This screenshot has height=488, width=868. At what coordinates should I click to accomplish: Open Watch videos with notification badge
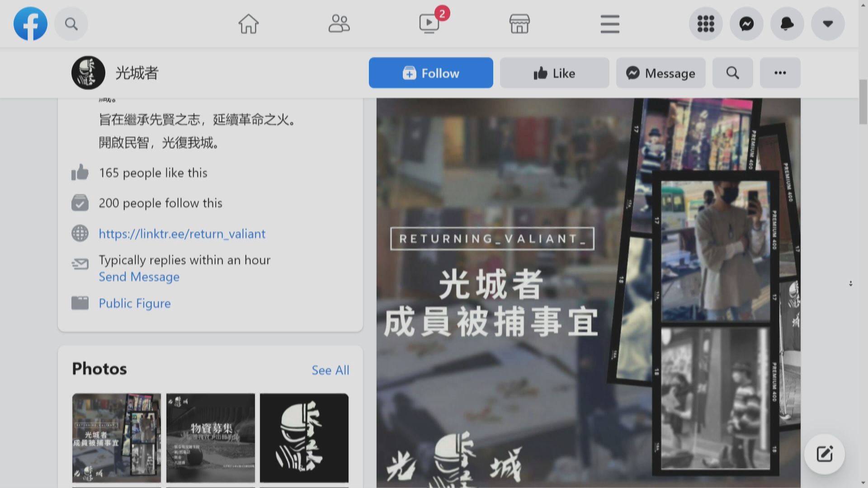[x=429, y=24]
